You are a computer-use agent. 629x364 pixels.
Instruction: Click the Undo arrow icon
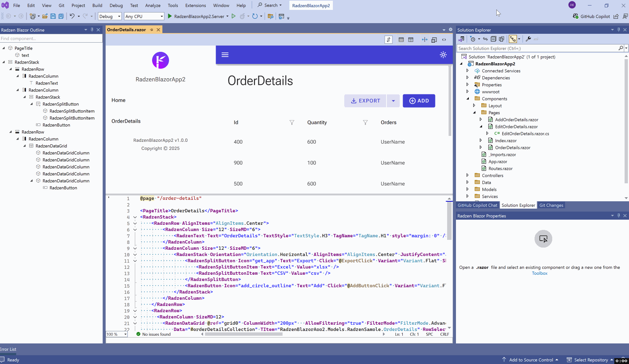click(x=72, y=16)
